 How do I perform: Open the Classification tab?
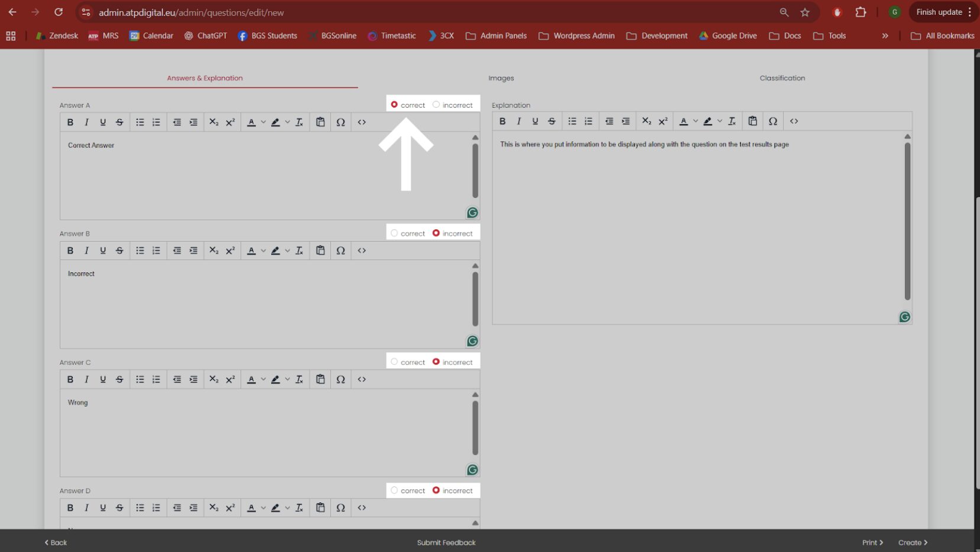[782, 78]
